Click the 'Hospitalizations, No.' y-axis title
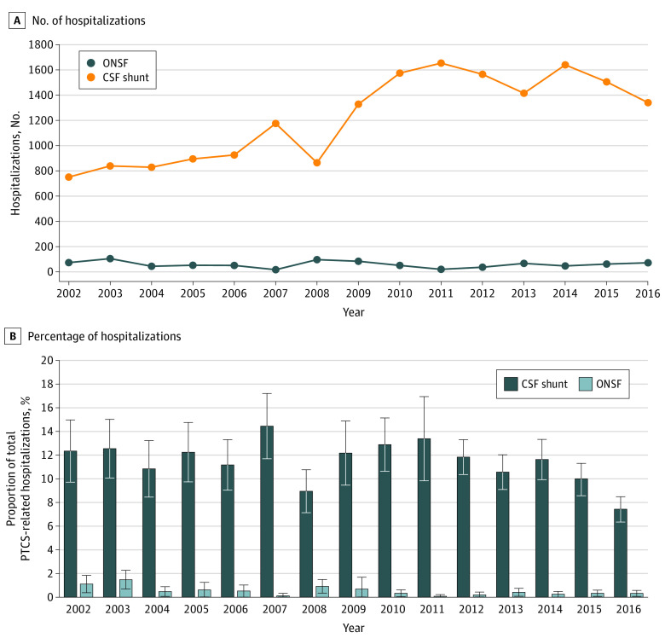Image resolution: width=665 pixels, height=644 pixels. coord(15,163)
